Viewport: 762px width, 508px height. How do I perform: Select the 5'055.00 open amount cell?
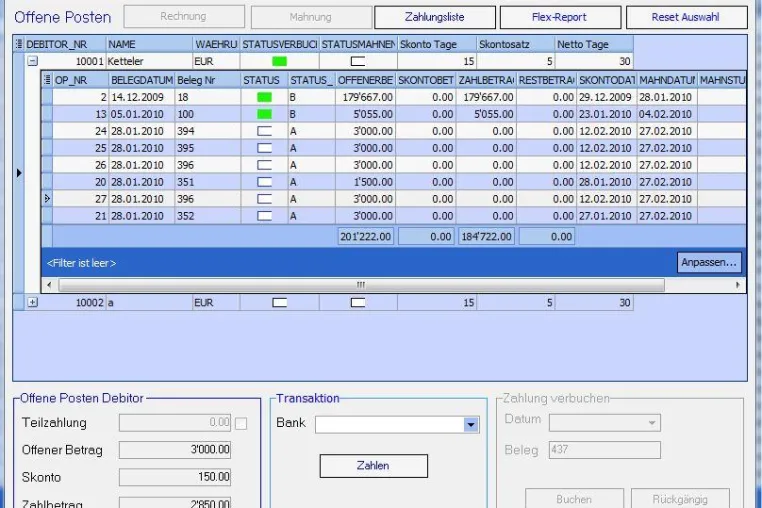[365, 114]
